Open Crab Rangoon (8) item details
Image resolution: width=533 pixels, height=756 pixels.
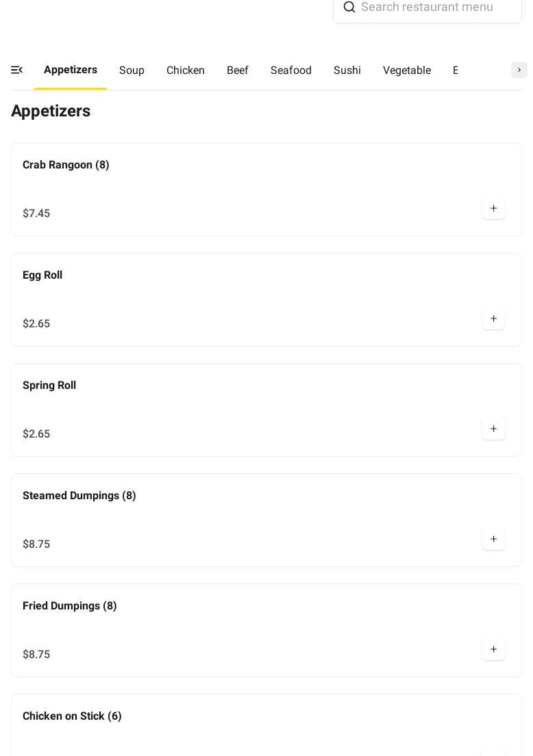click(x=66, y=165)
